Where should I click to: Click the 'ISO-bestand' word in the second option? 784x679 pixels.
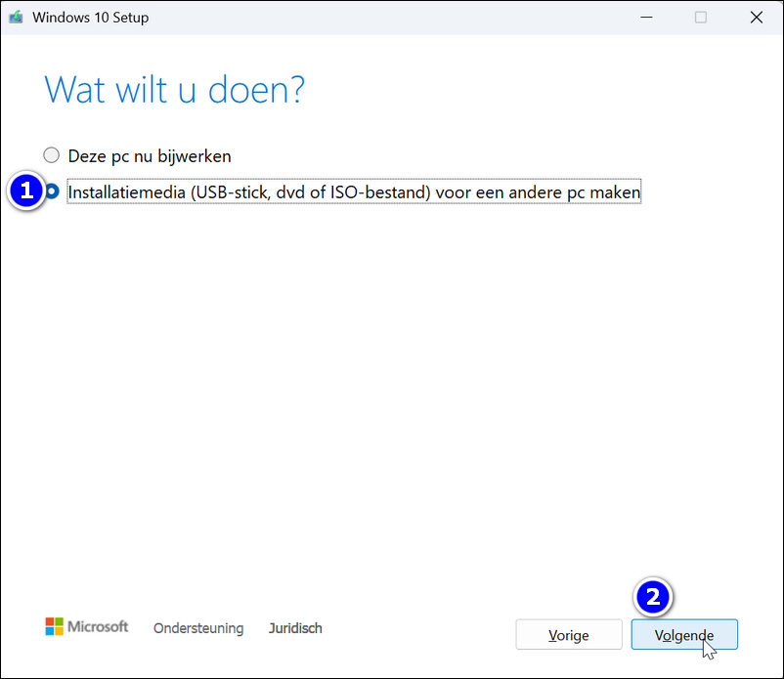387,192
